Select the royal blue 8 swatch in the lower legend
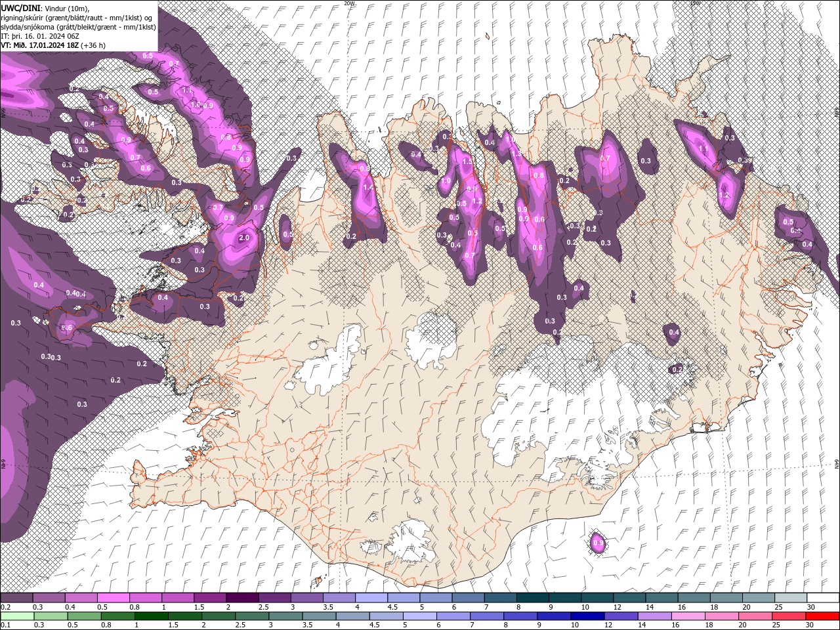Viewport: 840px width, 630px height. (520, 616)
